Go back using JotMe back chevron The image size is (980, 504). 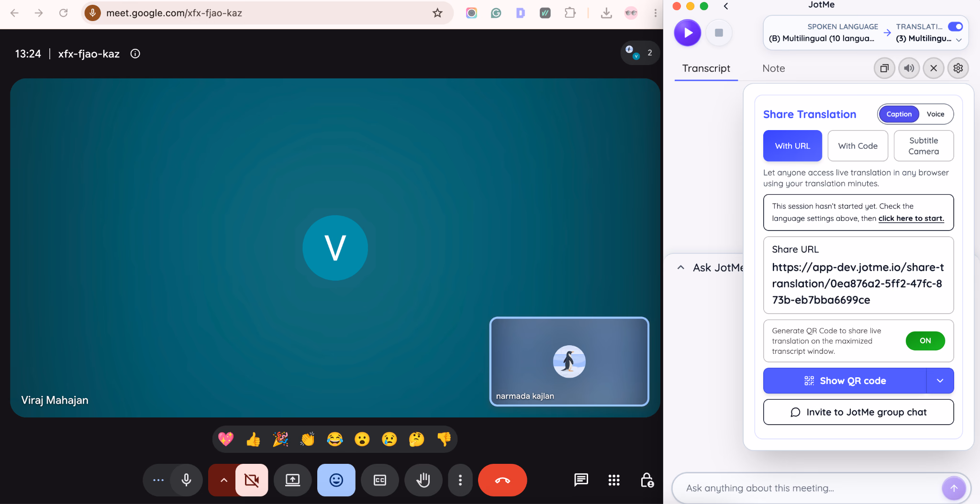click(726, 6)
